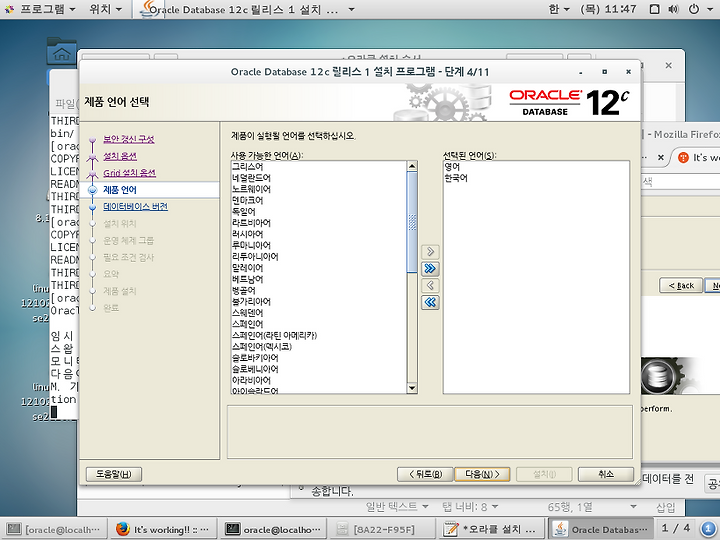Viewport: 720px width, 540px height.
Task: Close the background text editor window
Action: pyautogui.click(x=669, y=66)
